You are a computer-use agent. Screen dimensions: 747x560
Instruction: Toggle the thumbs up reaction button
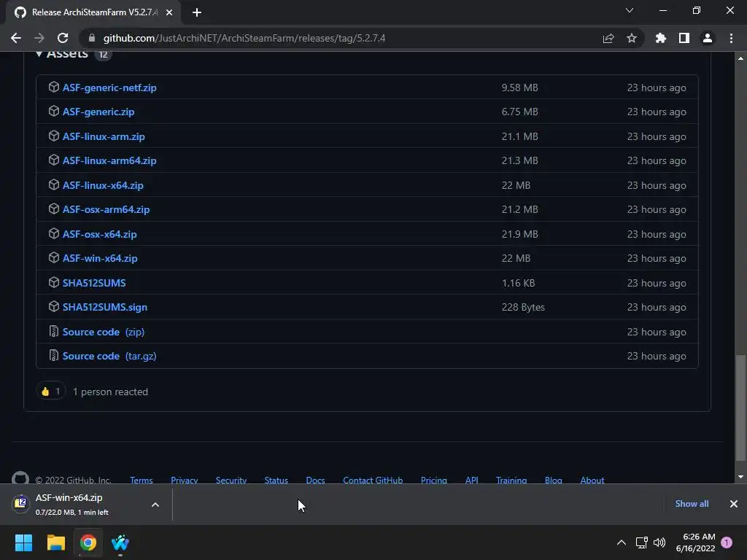[50, 392]
